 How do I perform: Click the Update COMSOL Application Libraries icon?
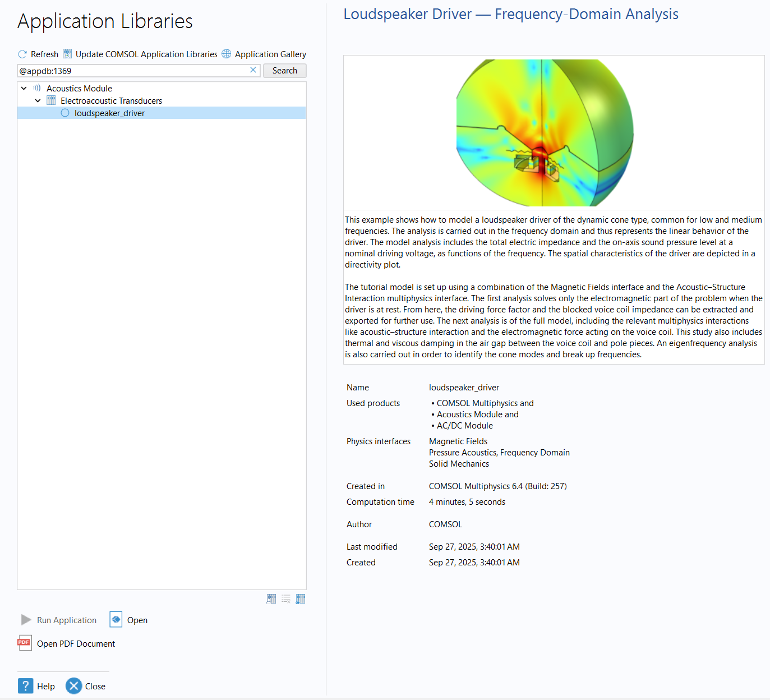(x=67, y=54)
